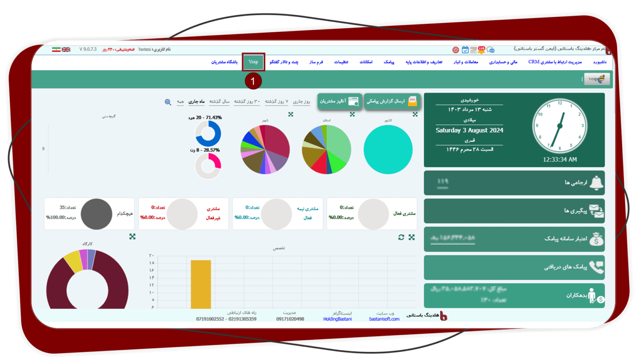Select the سال گذشته date filter
This screenshot has height=362, width=644.
pos(219,101)
